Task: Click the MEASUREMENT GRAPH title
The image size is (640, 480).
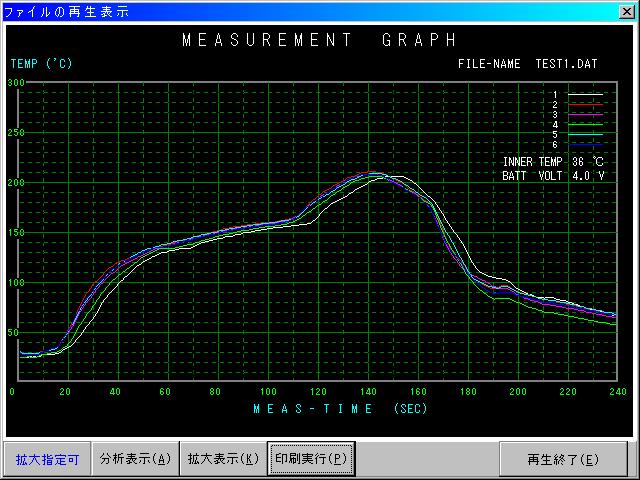Action: 319,40
